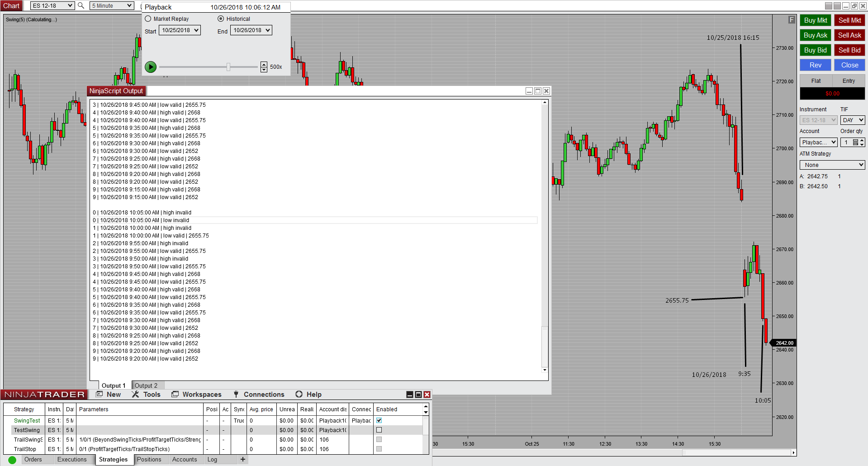Close the NinjaScript Output window
868x466 pixels.
(546, 91)
